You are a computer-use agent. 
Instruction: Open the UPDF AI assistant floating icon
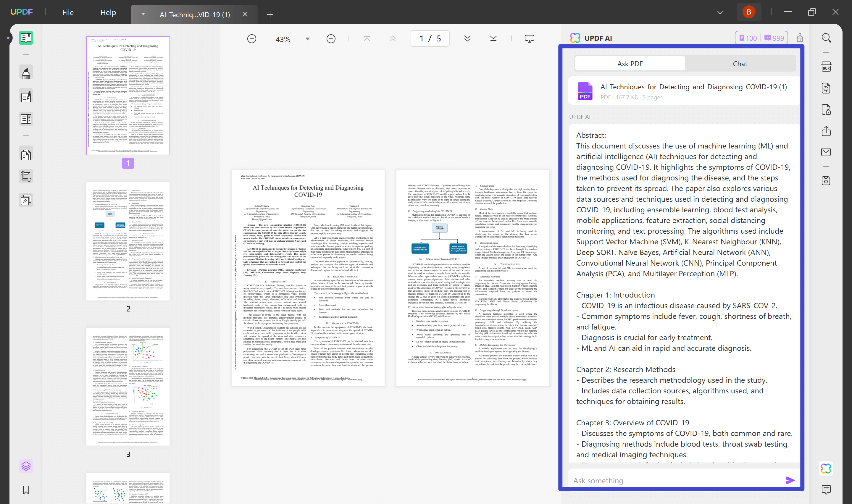(826, 469)
